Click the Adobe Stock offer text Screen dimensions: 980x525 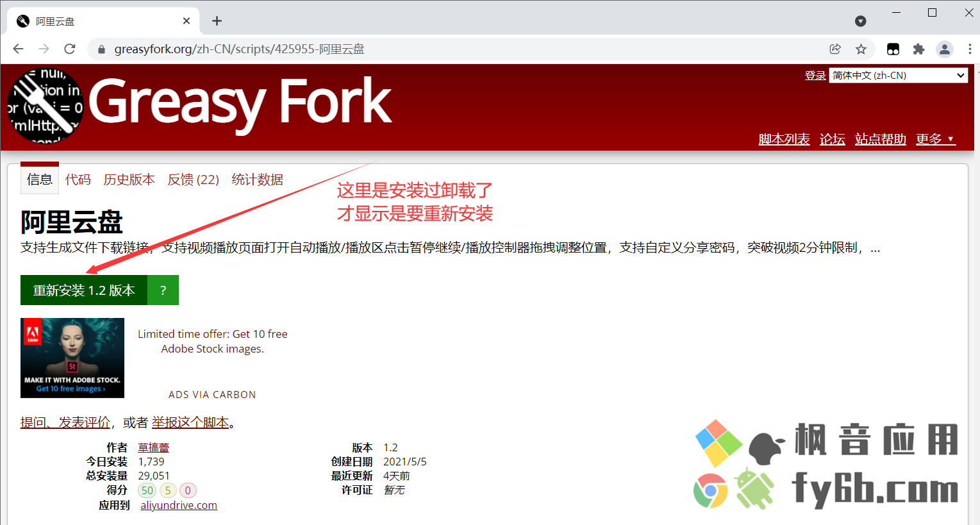pos(212,341)
